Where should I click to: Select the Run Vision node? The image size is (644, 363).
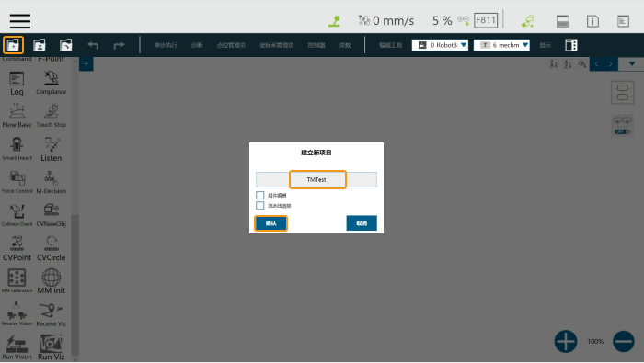click(17, 347)
